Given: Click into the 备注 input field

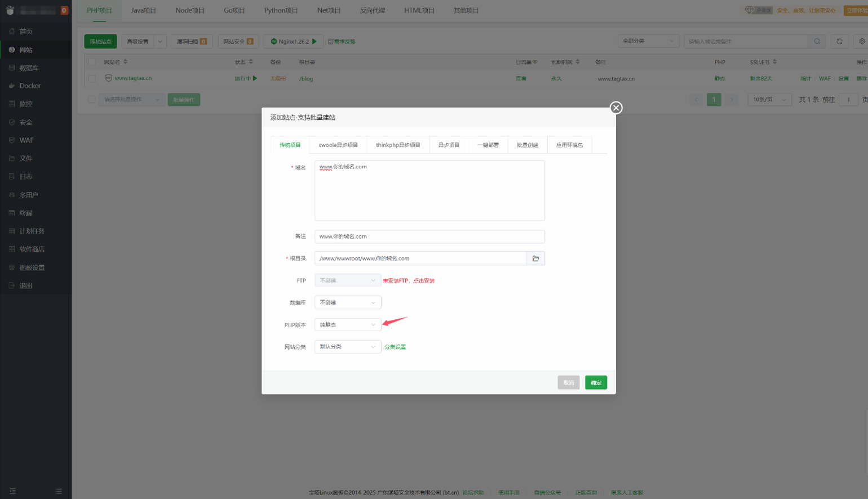Looking at the screenshot, I should click(429, 237).
